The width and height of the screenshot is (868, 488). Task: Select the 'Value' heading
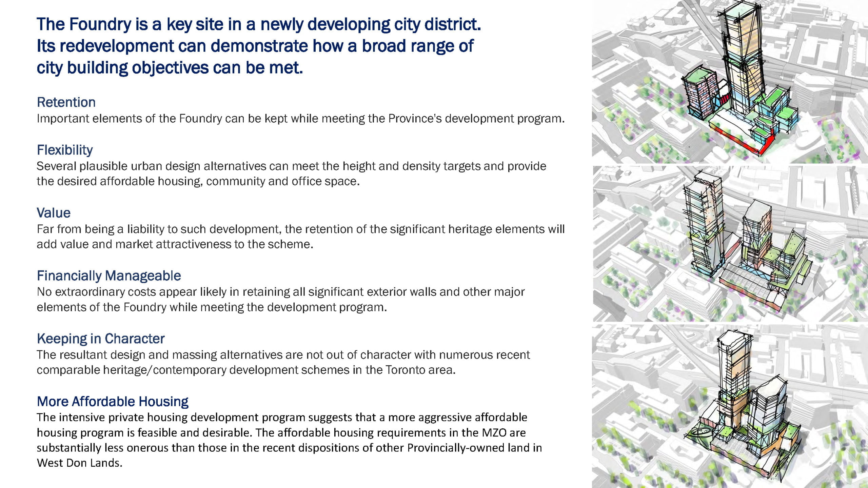point(54,213)
